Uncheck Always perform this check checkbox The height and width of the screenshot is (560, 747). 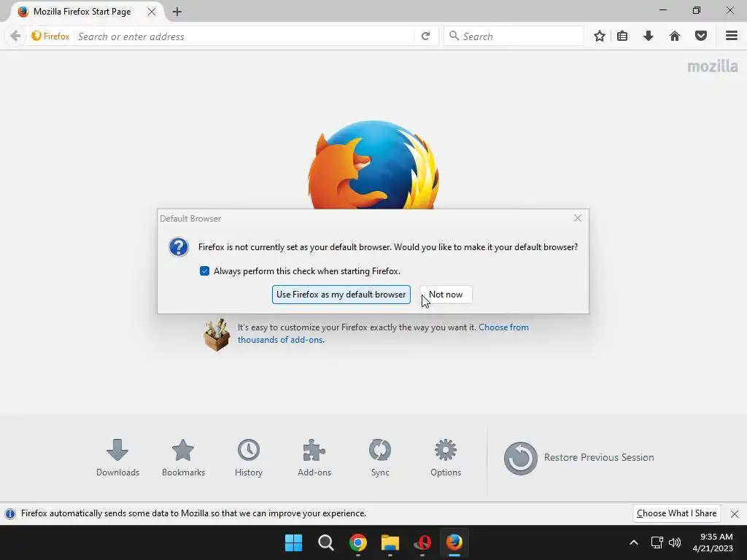tap(204, 271)
